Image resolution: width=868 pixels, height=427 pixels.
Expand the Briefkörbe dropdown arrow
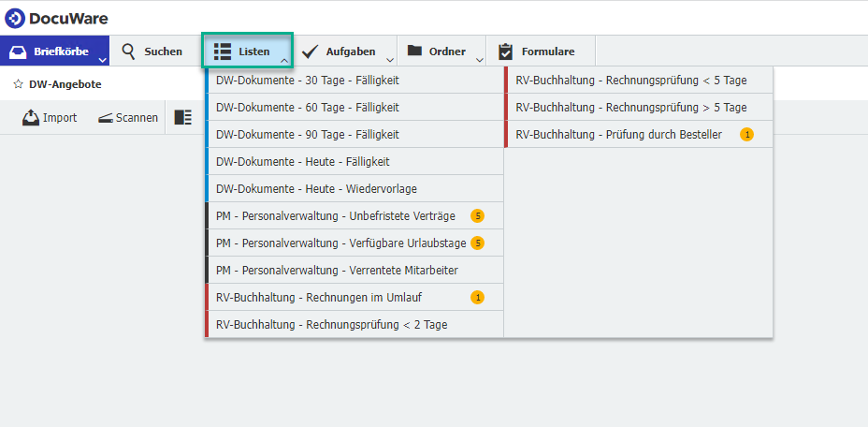(x=102, y=60)
